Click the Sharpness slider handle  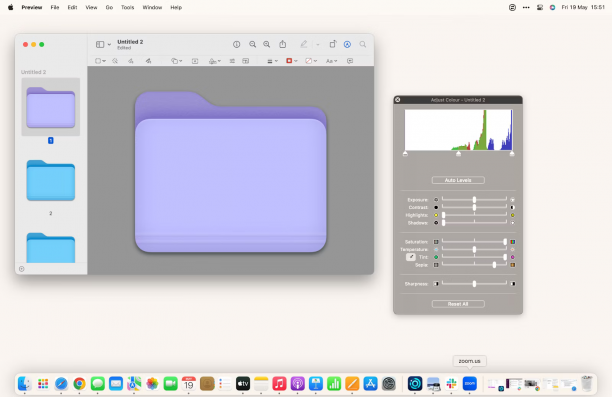[x=474, y=284]
